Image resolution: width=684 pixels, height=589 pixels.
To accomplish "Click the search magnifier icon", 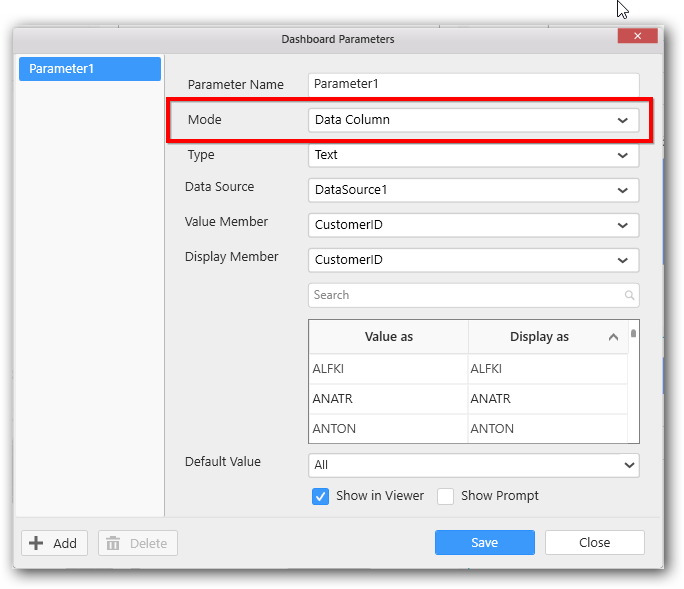I will point(629,296).
